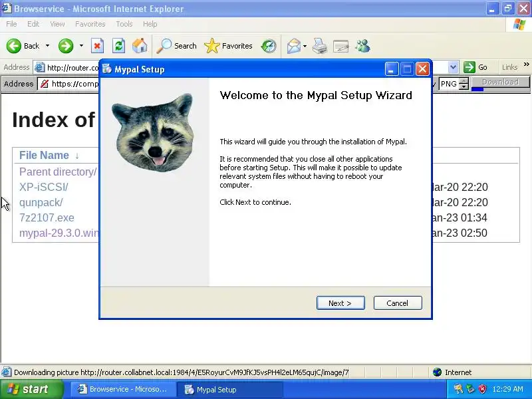532x399 pixels.
Task: Click the 22:20 date beside XP-iSCSI
Action: pos(460,187)
